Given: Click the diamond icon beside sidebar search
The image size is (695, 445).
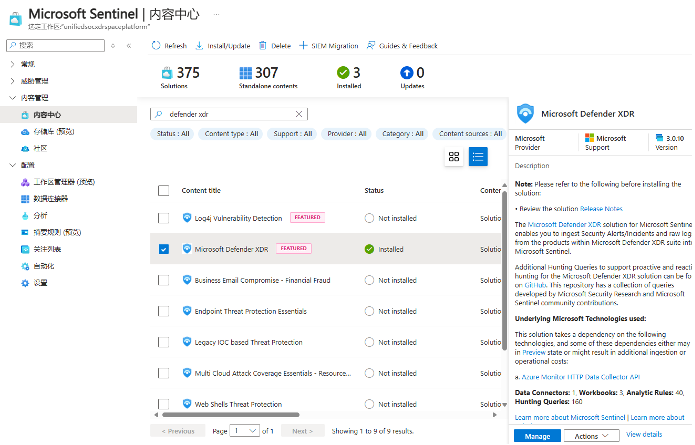Looking at the screenshot, I should click(x=113, y=46).
